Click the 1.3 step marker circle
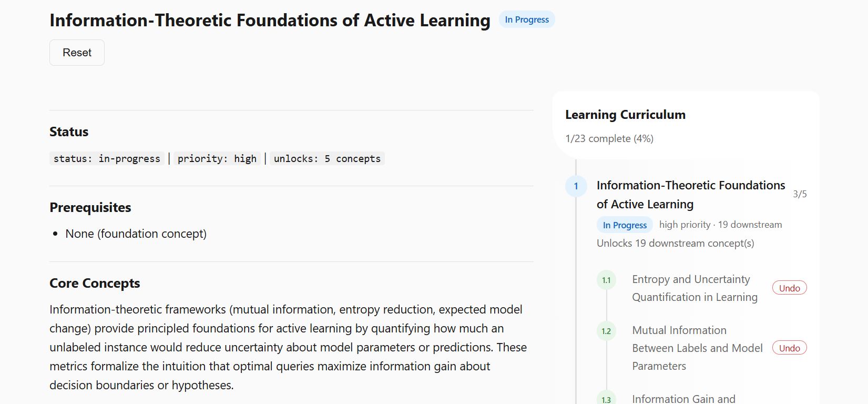868x404 pixels. coord(606,399)
